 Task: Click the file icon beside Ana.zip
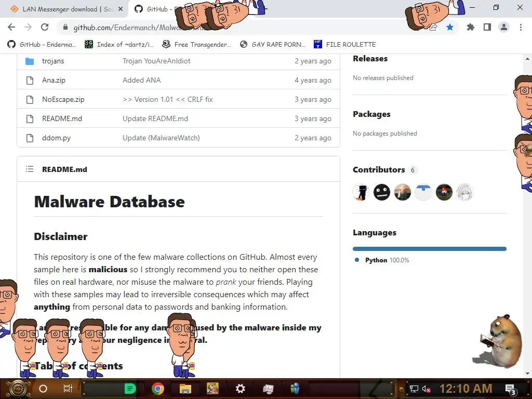pos(30,81)
